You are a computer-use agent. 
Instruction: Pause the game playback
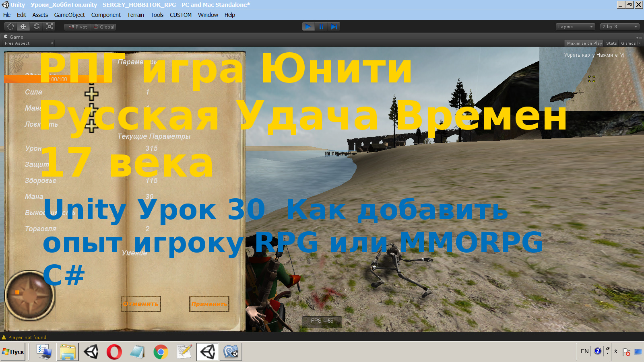pos(321,27)
